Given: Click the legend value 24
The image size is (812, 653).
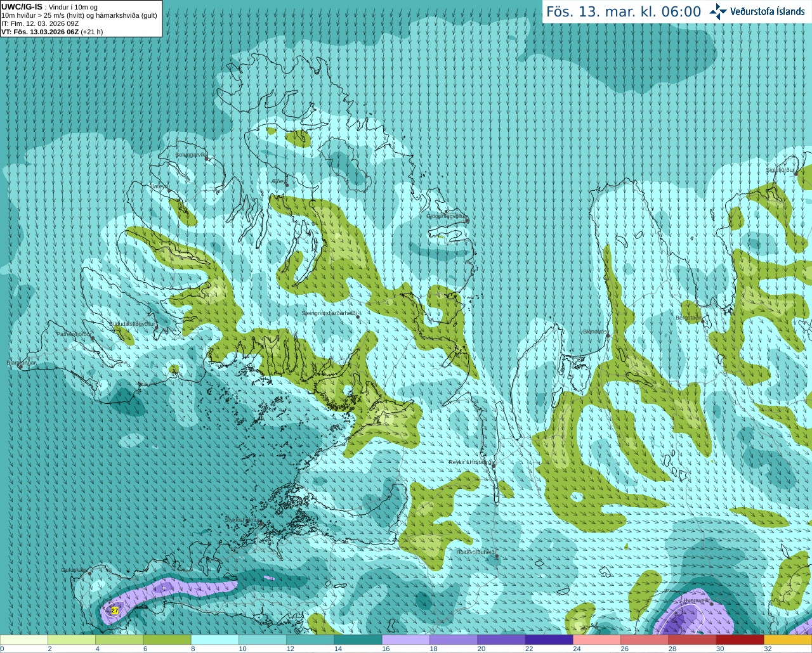Looking at the screenshot, I should (577, 649).
